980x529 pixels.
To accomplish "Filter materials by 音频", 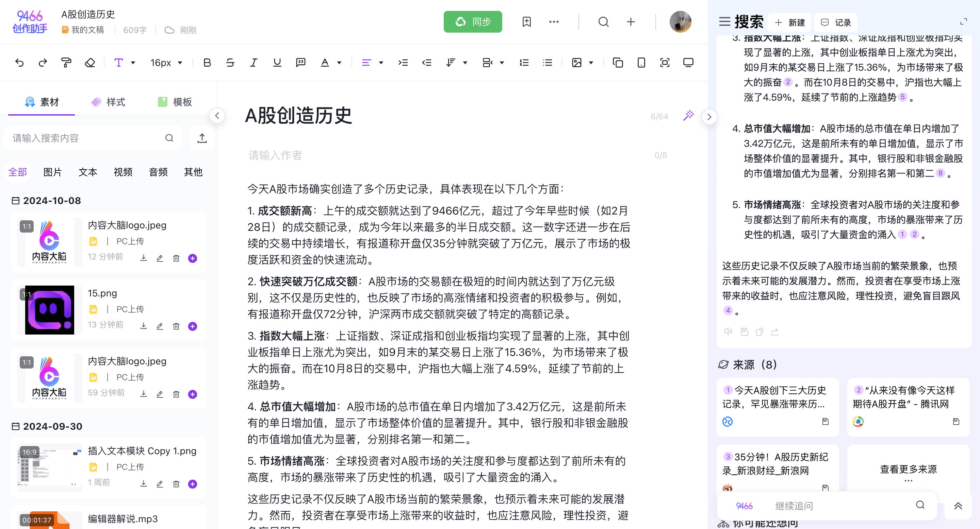I will [158, 172].
